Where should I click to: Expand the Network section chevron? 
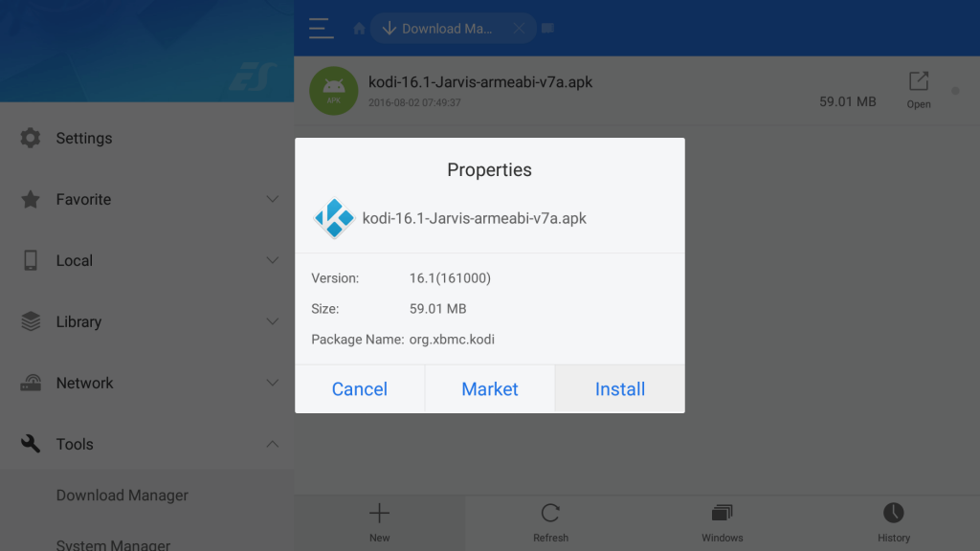click(273, 383)
